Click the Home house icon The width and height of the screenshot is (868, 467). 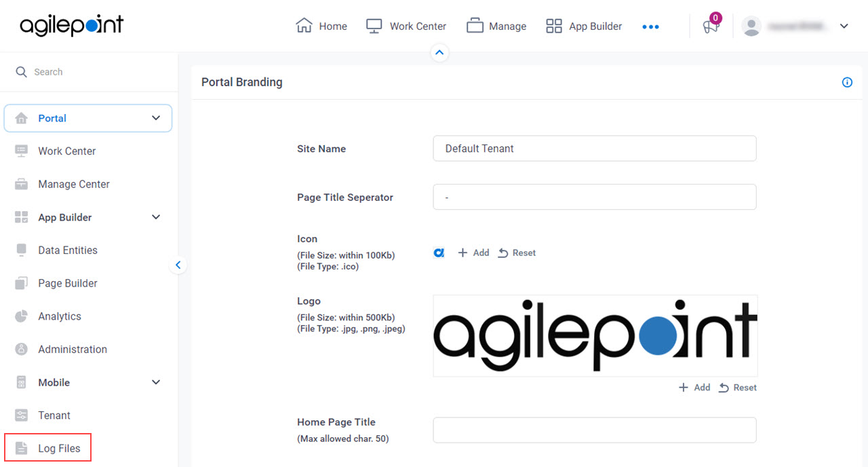(304, 26)
